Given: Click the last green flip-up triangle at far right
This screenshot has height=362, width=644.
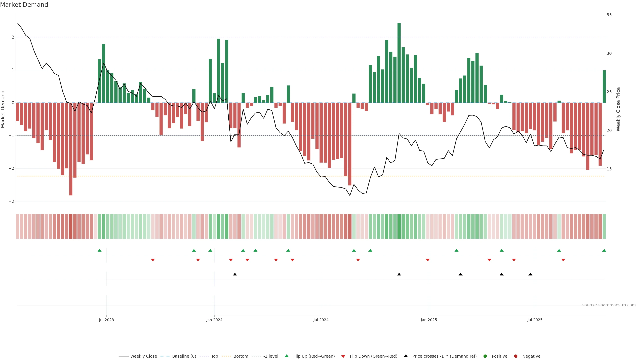Looking at the screenshot, I should click(604, 250).
